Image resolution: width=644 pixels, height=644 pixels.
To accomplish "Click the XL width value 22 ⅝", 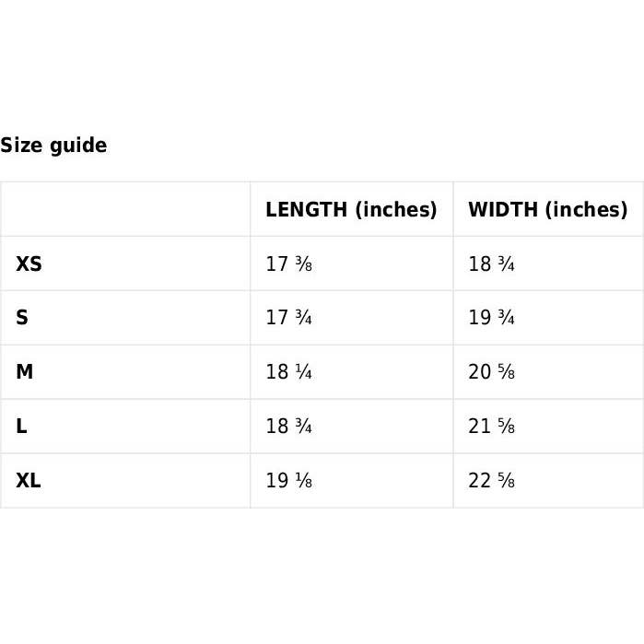I will coord(491,481).
